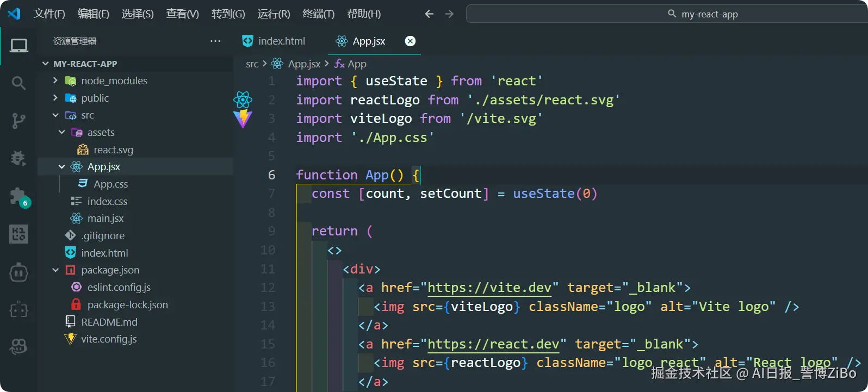Screen dimensions: 868x392
Task: Click the src breadcrumb
Action: (x=252, y=64)
